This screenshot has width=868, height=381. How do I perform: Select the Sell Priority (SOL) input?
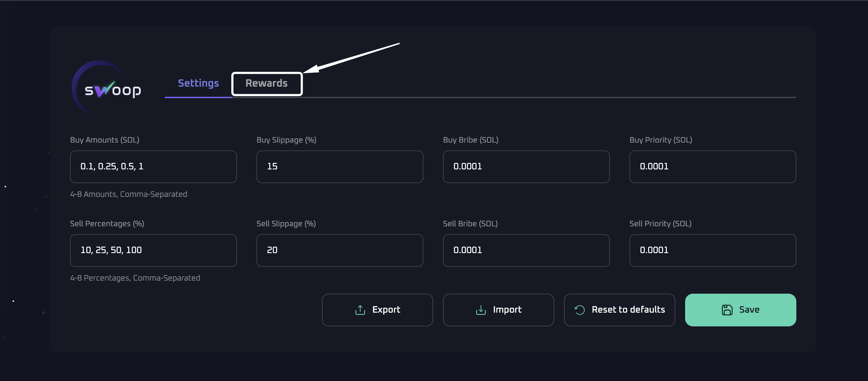pyautogui.click(x=712, y=250)
